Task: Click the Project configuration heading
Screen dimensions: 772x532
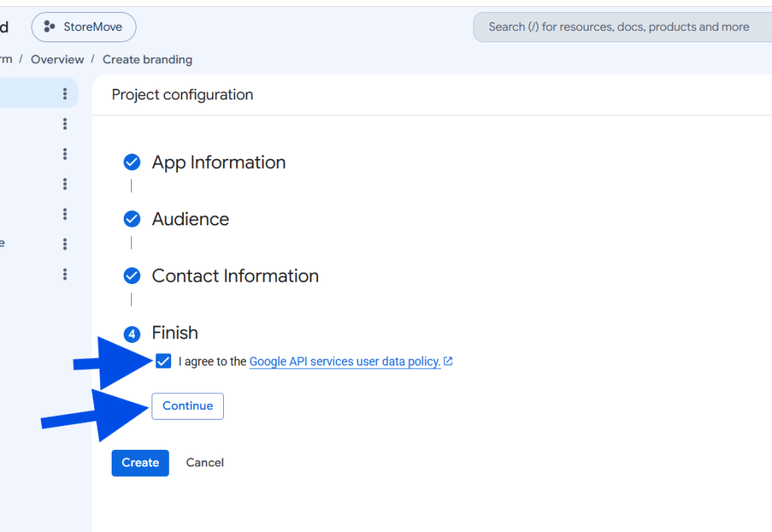Action: pos(182,94)
